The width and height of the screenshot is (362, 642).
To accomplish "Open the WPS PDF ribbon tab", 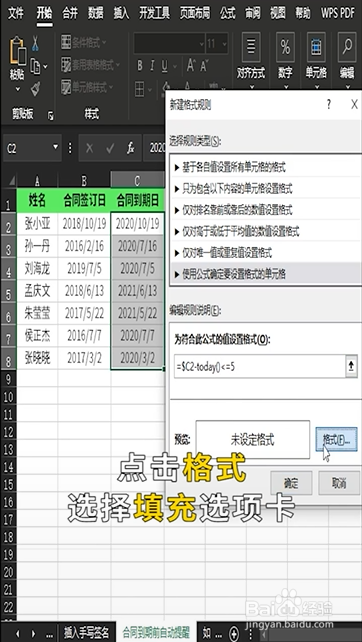I will click(x=338, y=13).
